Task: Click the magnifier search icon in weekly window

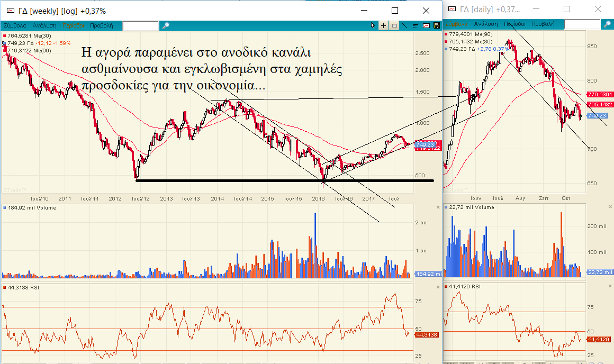Action: (x=165, y=25)
